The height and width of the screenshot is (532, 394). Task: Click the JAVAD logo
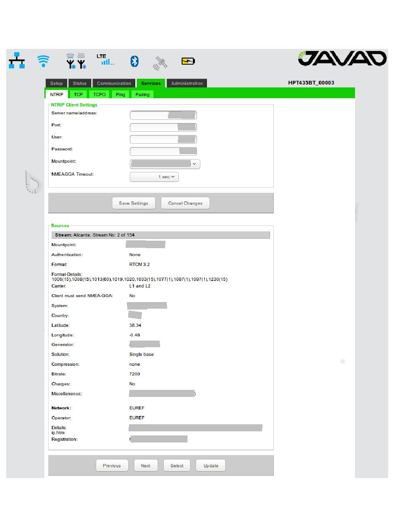pyautogui.click(x=342, y=58)
